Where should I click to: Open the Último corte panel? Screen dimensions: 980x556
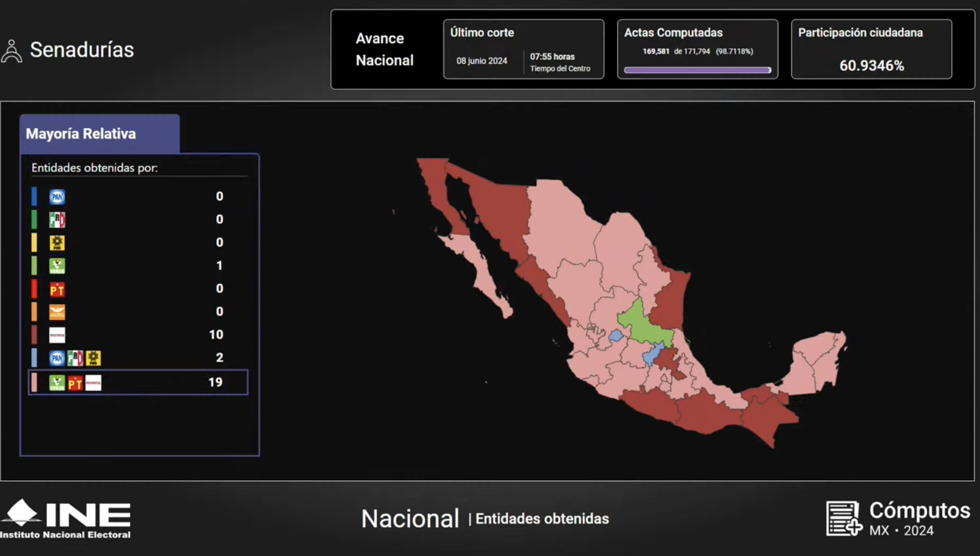click(523, 49)
